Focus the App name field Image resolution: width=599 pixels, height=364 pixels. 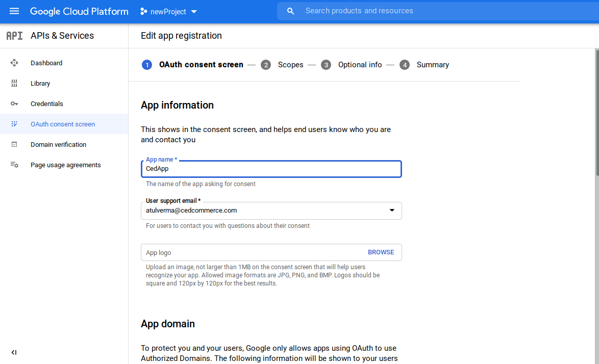pyautogui.click(x=271, y=169)
